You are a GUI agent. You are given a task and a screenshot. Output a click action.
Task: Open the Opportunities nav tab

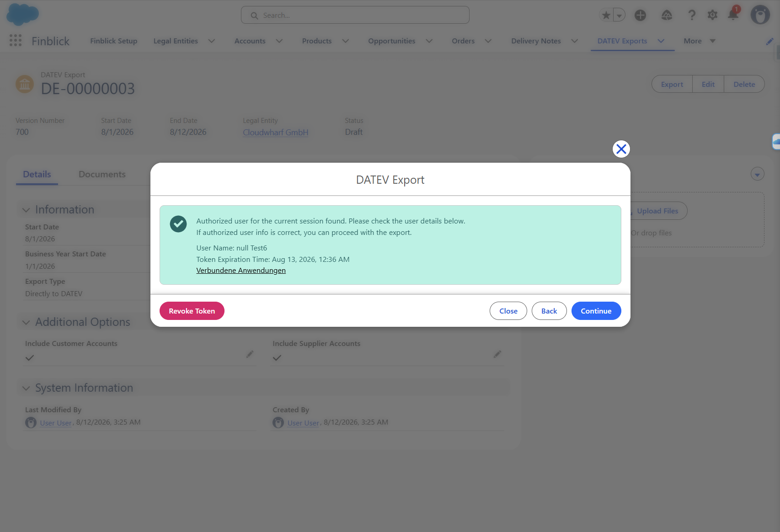[x=392, y=41]
